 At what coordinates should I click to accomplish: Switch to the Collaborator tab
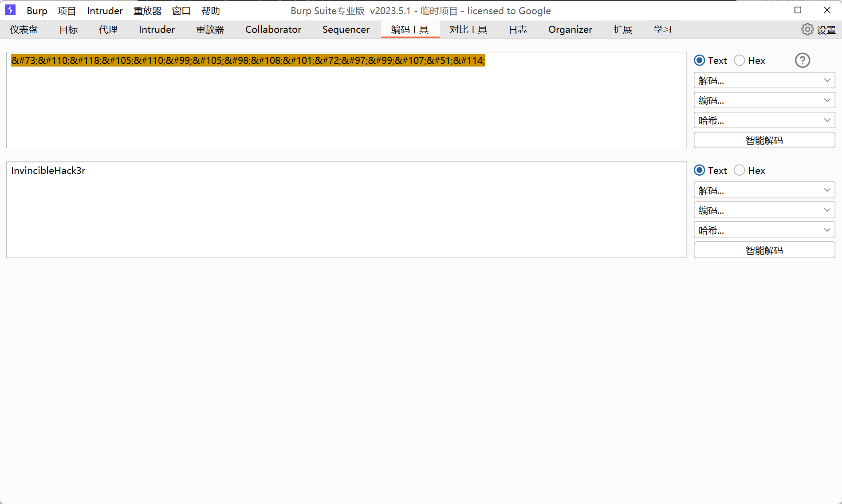273,29
